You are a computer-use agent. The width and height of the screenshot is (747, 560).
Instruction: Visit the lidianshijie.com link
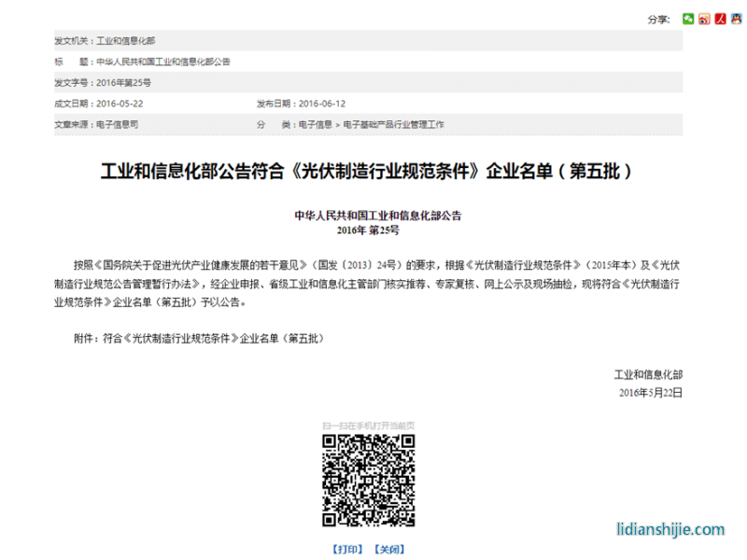[670, 528]
